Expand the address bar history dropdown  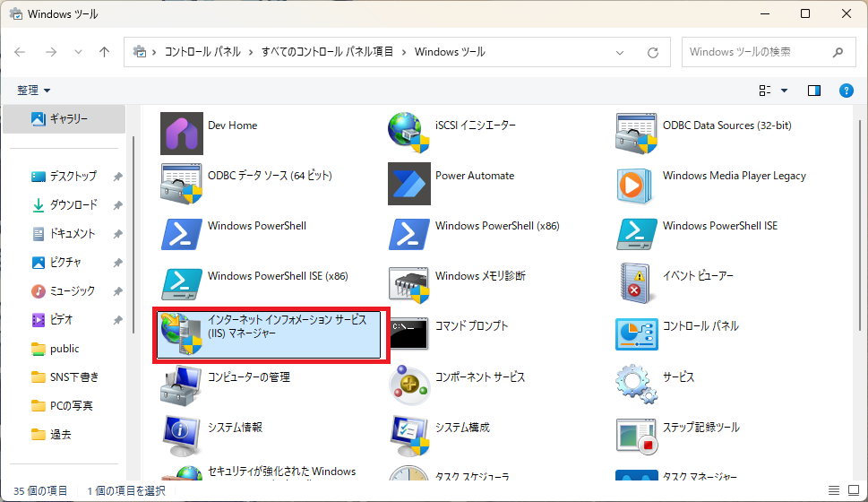coord(620,53)
